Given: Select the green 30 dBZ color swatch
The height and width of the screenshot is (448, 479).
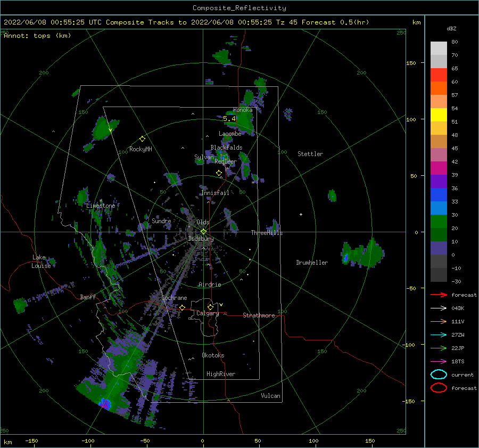Looking at the screenshot, I should (x=439, y=221).
